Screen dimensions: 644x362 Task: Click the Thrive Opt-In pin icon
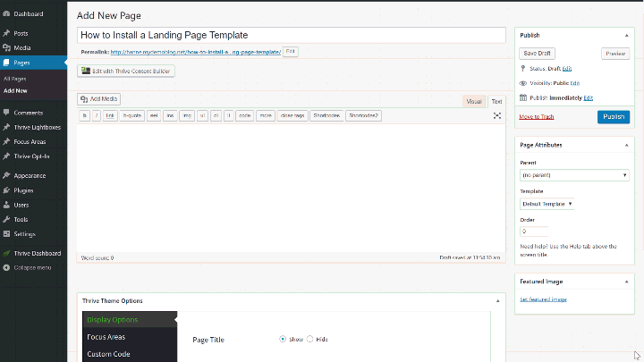[x=6, y=156]
